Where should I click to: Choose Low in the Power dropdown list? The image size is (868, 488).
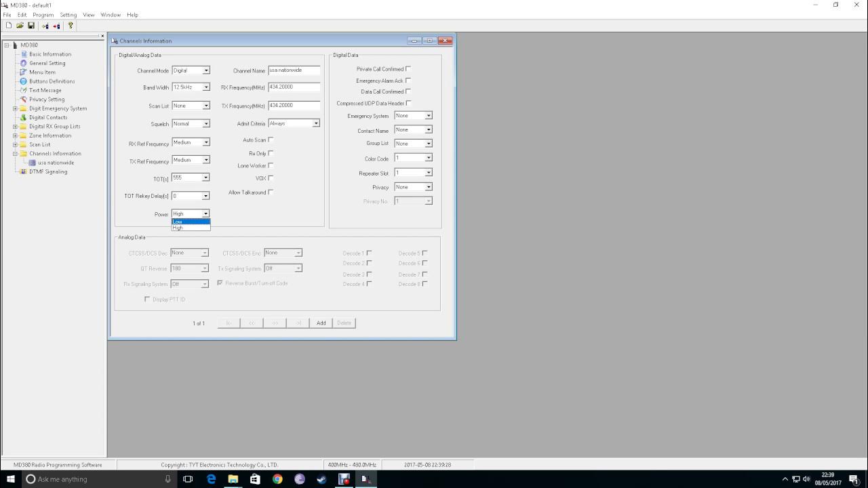[x=191, y=222]
